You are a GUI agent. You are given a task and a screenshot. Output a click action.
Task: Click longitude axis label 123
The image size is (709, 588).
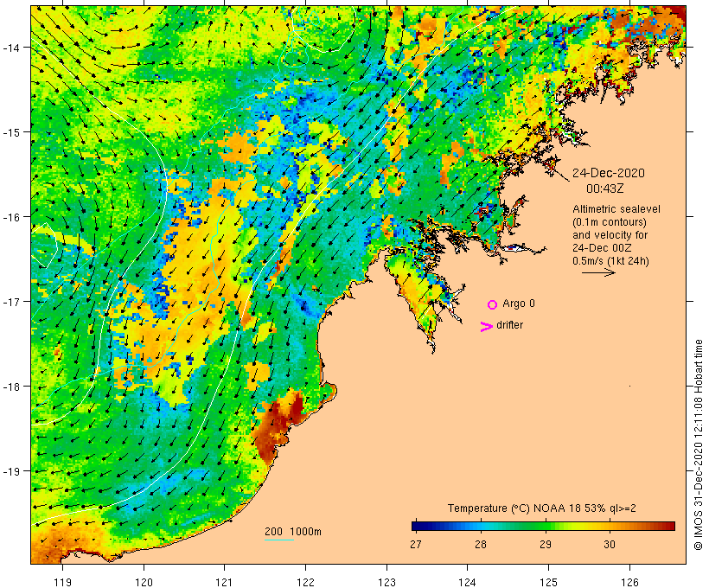click(386, 582)
